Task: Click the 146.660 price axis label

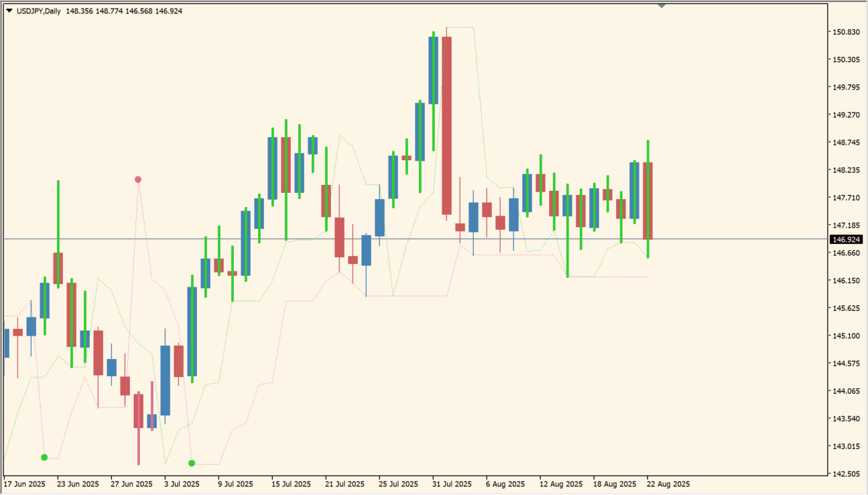Action: pyautogui.click(x=846, y=253)
